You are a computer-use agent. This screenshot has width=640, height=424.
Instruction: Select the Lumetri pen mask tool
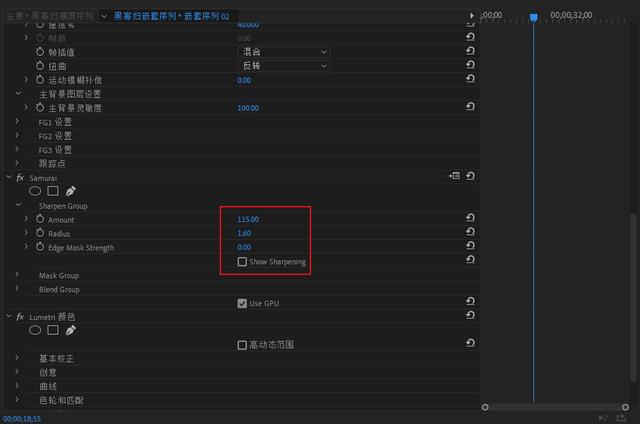click(x=71, y=330)
